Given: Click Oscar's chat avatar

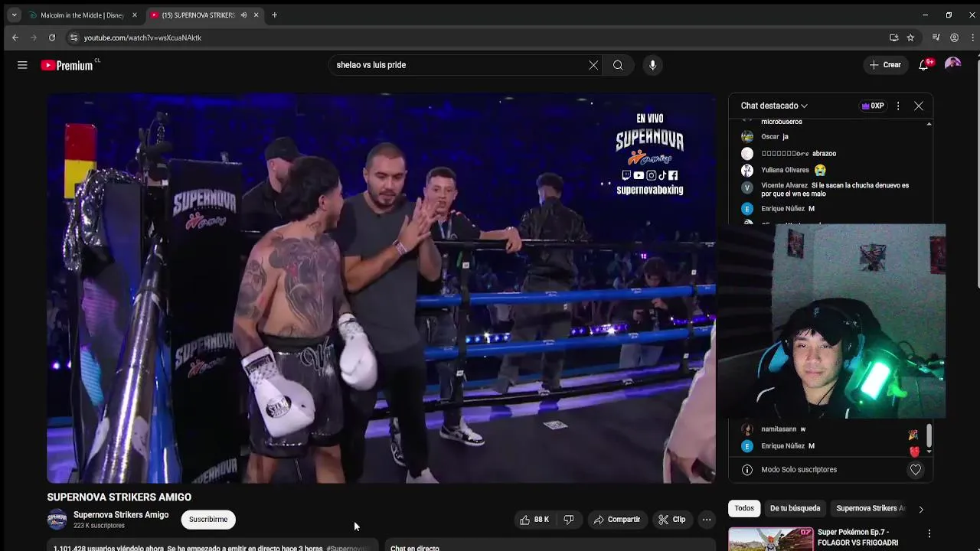Looking at the screenshot, I should coord(747,137).
